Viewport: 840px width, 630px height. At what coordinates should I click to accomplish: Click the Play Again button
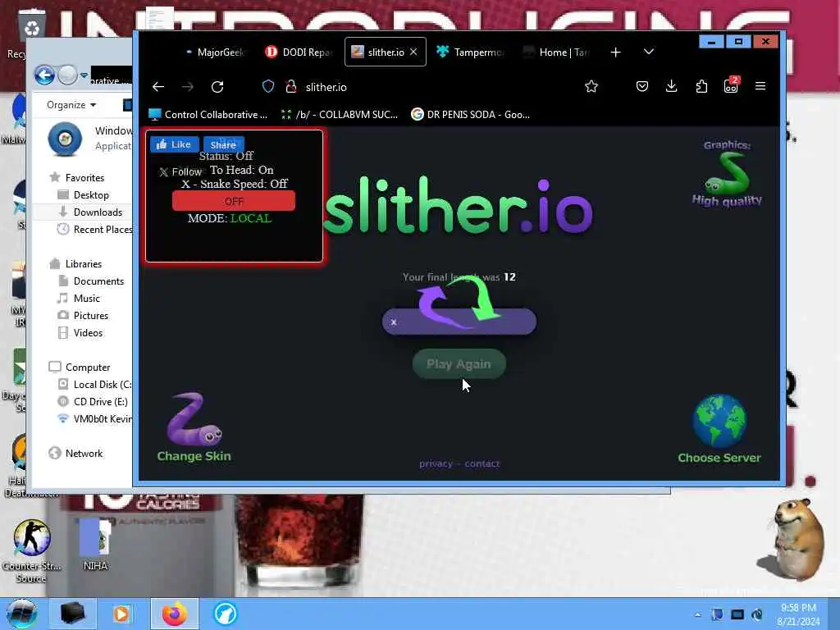click(x=459, y=364)
